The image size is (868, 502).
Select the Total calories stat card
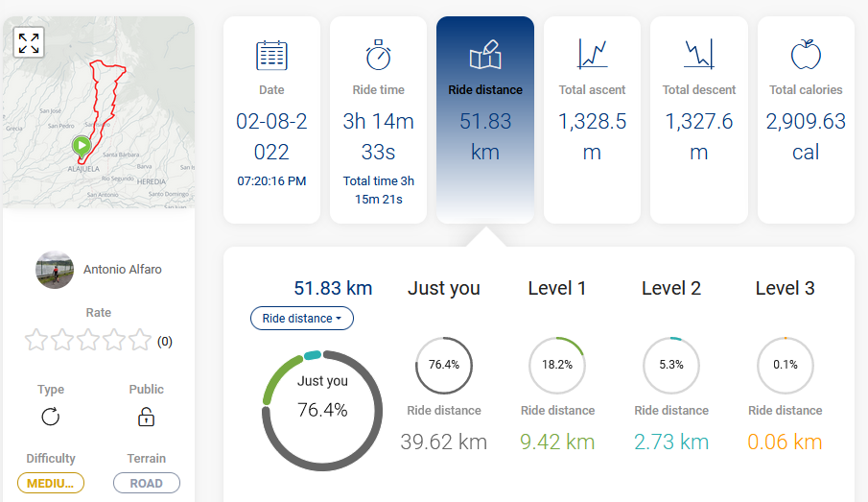pos(806,120)
